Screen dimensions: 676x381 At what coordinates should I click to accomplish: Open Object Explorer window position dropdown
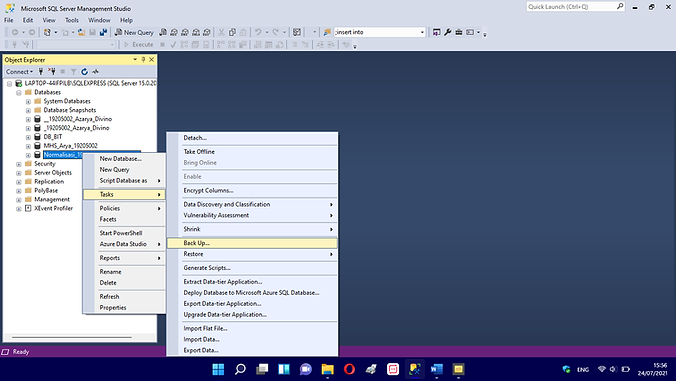tap(135, 59)
